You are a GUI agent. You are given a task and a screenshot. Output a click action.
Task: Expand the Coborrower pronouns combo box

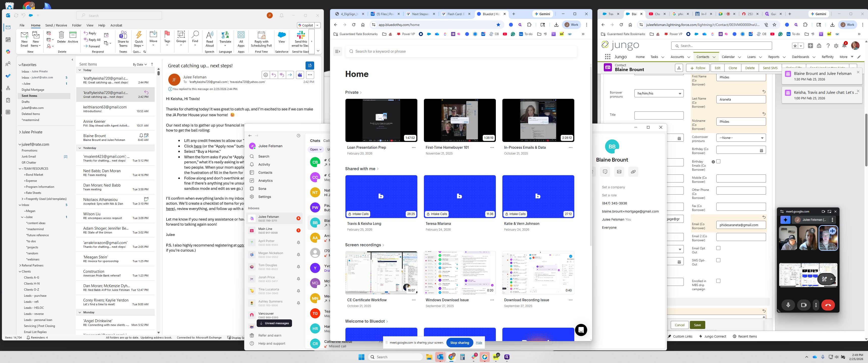coord(741,138)
